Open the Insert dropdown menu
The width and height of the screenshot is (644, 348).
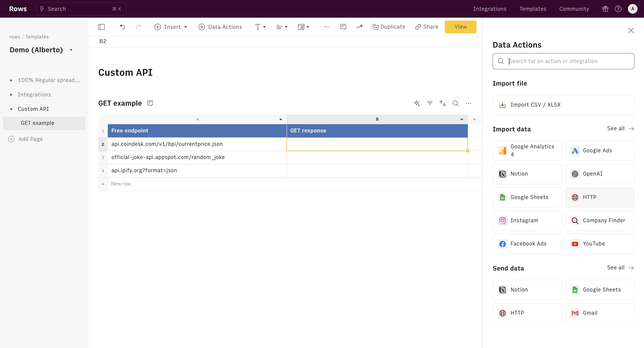click(171, 27)
